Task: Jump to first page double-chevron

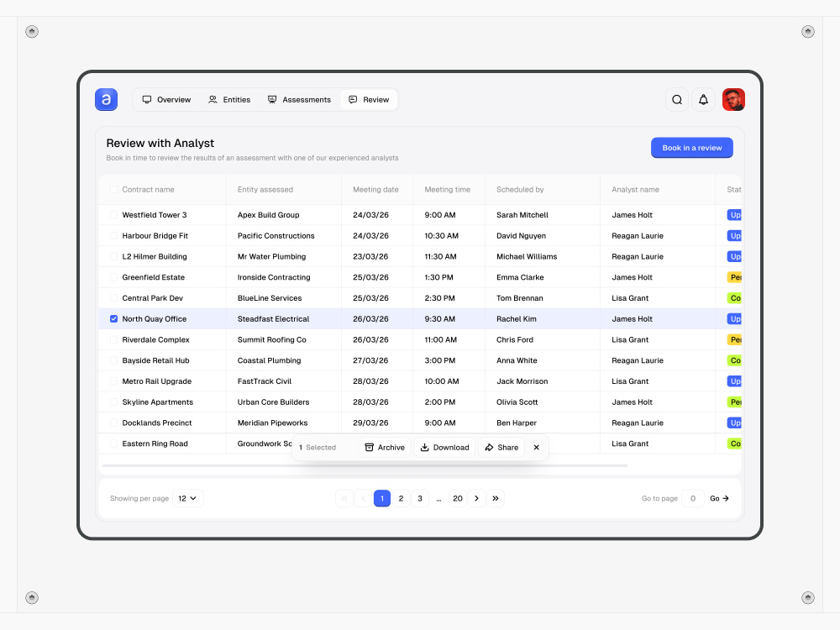Action: pos(344,498)
